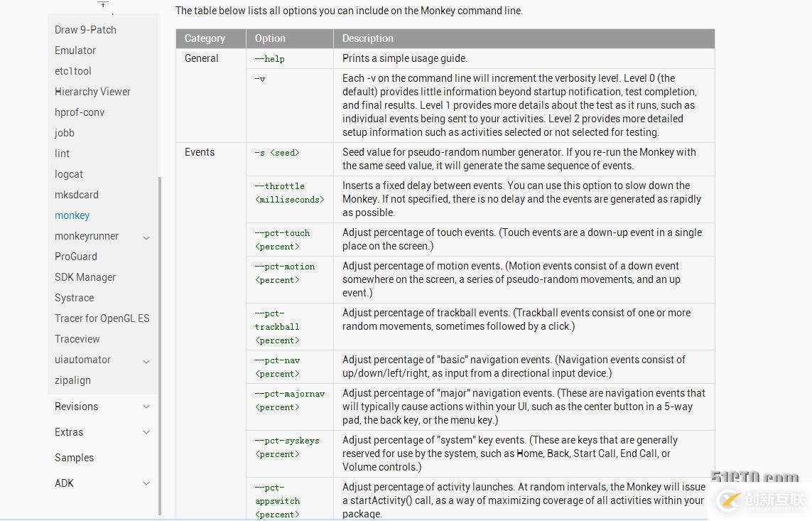Screen dimensions: 812x521
Task: Click -s <seed> option cell
Action: [289, 159]
